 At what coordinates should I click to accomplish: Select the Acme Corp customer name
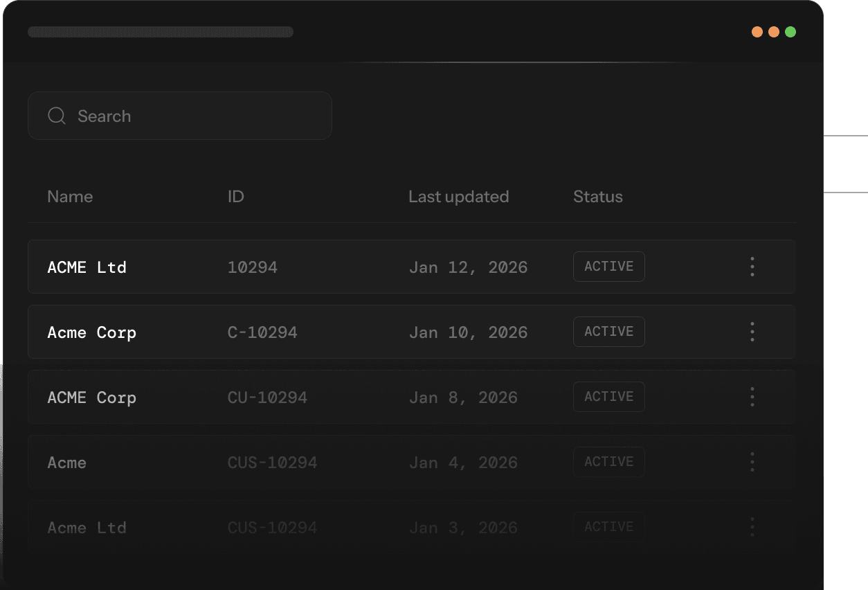pos(91,332)
